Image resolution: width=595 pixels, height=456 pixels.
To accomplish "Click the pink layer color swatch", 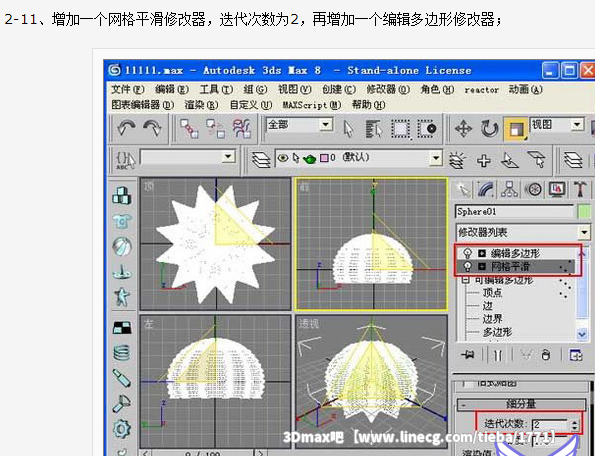I will [x=324, y=158].
